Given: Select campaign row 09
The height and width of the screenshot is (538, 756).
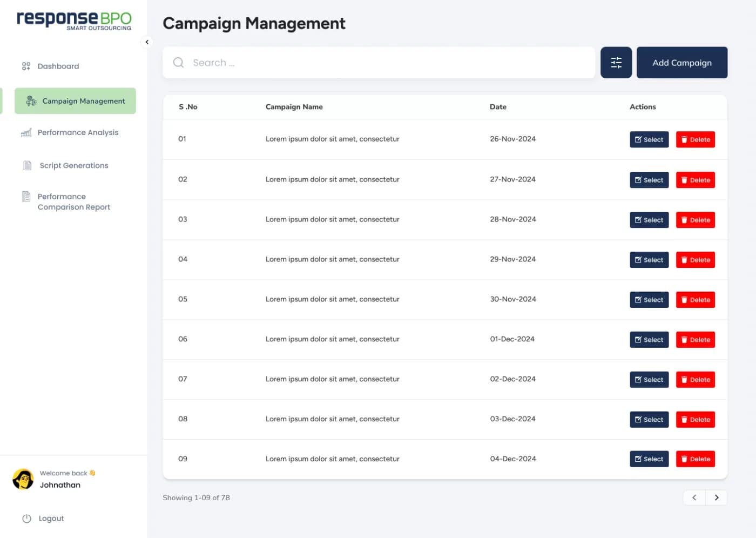Looking at the screenshot, I should (x=649, y=459).
